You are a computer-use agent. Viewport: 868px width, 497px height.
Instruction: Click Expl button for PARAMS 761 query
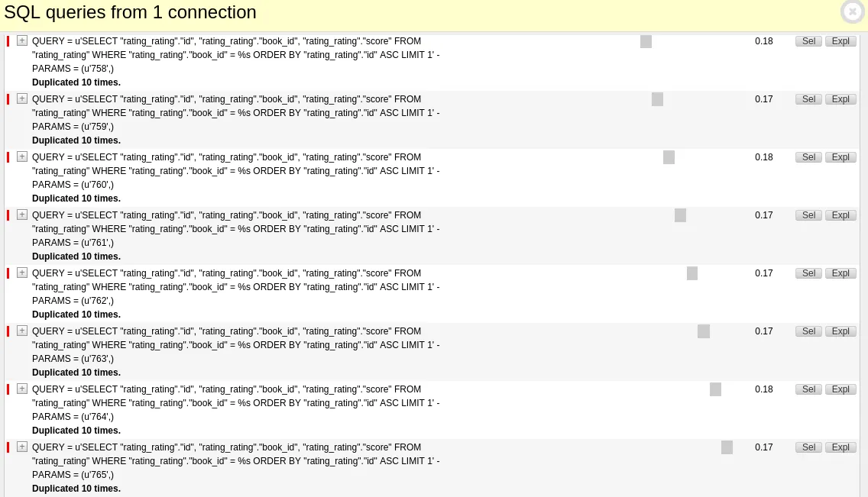(x=840, y=215)
